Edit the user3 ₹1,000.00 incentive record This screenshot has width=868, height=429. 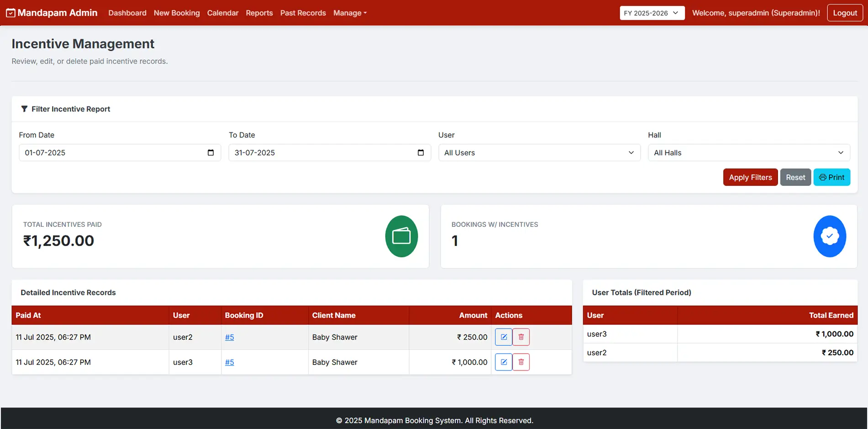[504, 362]
